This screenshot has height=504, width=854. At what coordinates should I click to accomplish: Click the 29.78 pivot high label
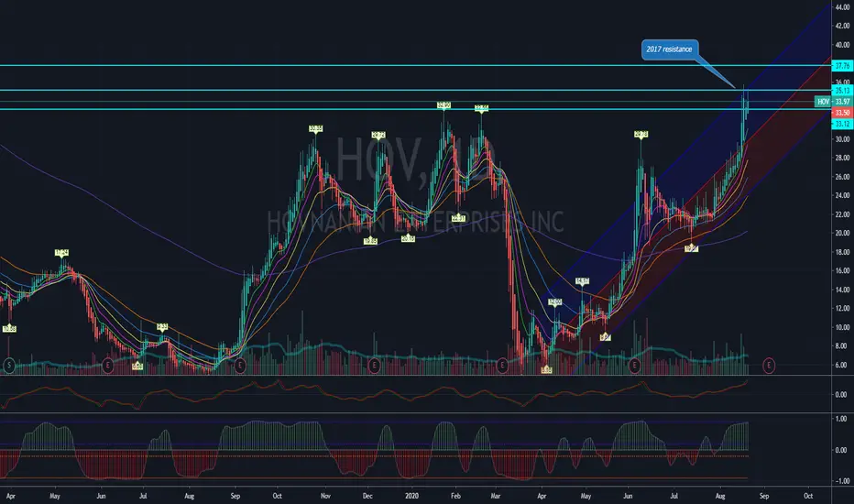point(641,134)
